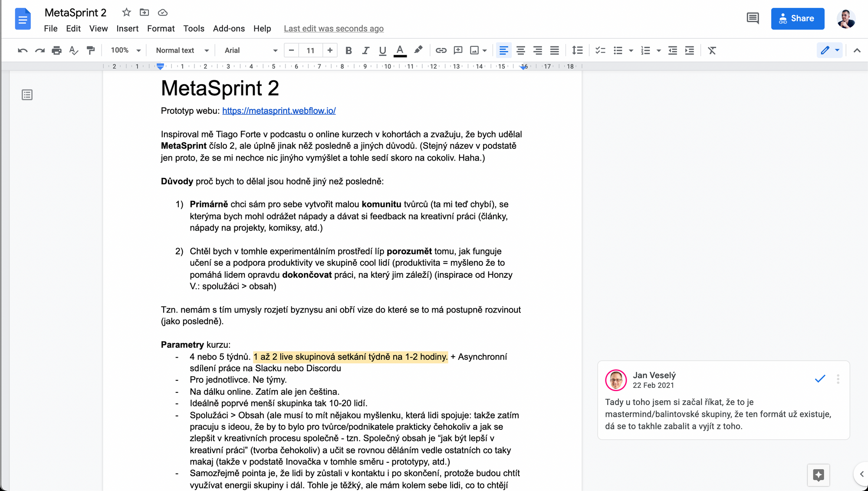
Task: Insert a comment
Action: tap(457, 50)
